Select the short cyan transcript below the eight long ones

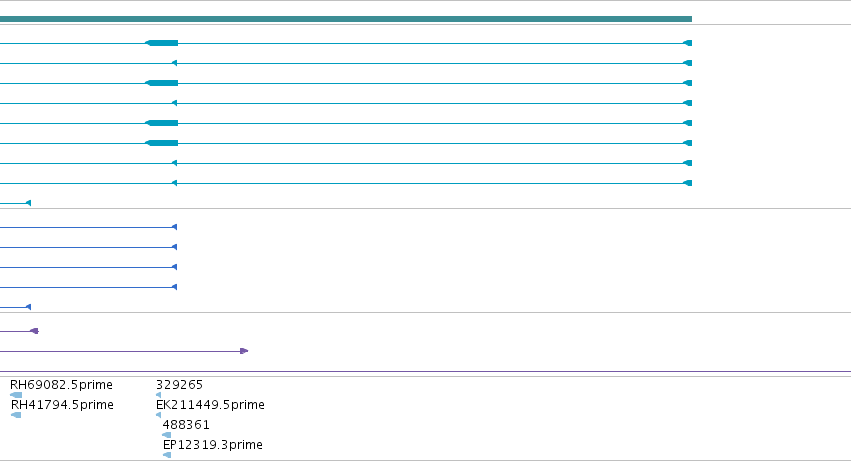(x=15, y=203)
